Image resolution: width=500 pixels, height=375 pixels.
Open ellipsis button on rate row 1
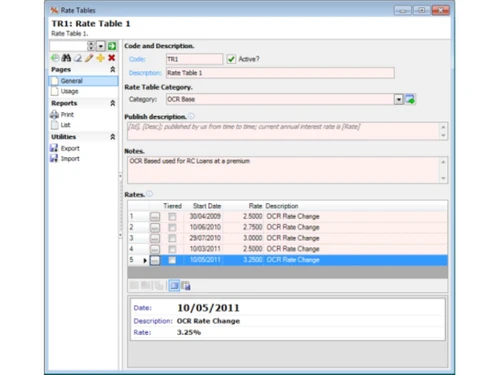pos(155,217)
